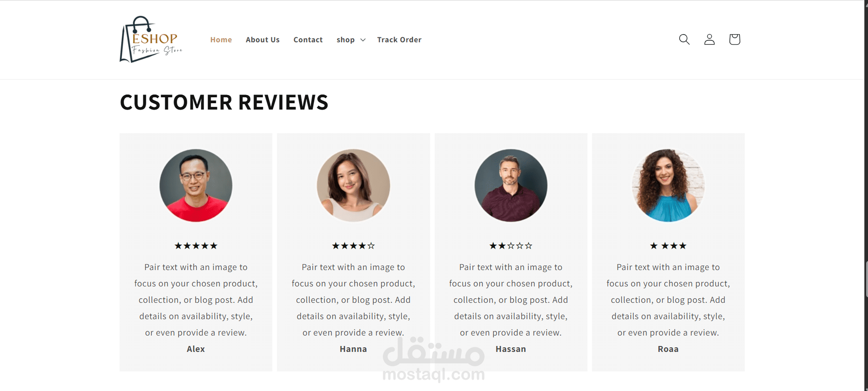The image size is (868, 391).
Task: Select Alex's five-star rating
Action: coord(196,246)
